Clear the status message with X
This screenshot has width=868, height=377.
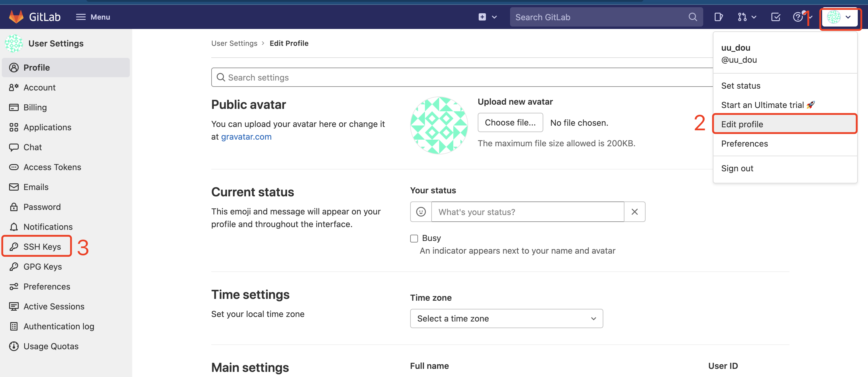pyautogui.click(x=634, y=212)
